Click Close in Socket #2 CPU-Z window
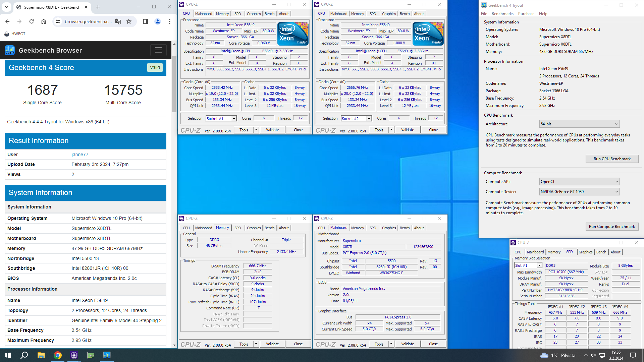This screenshot has height=362, width=644. (433, 130)
